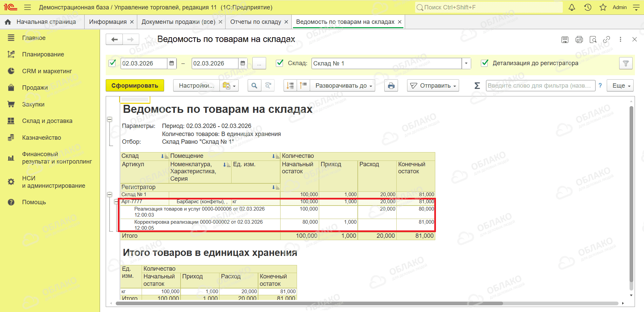
Task: Open the Склад № 1 dropdown arrow
Action: coord(466,63)
